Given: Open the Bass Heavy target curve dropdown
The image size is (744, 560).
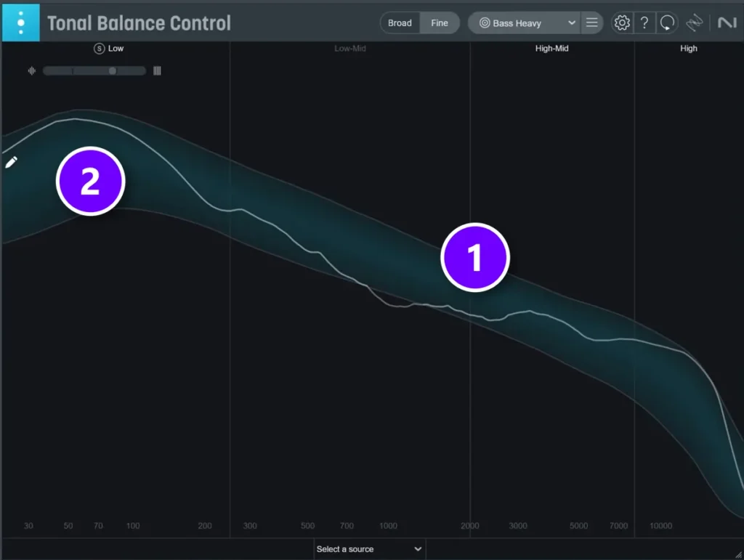Looking at the screenshot, I should (x=524, y=23).
